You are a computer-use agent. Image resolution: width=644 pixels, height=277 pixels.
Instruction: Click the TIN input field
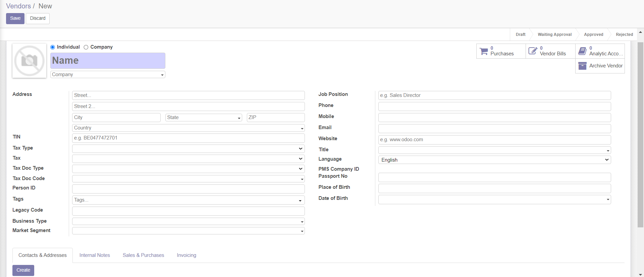[188, 138]
